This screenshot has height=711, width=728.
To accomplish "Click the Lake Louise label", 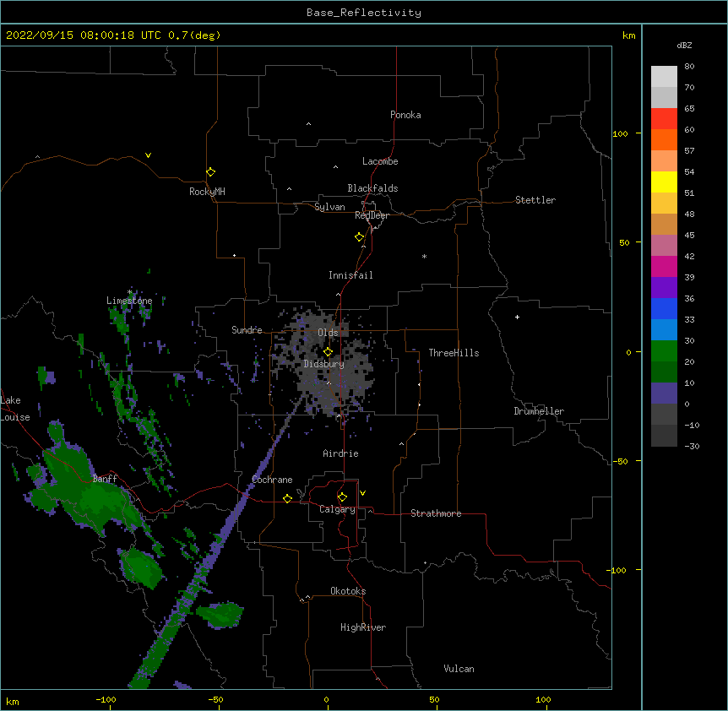I will pyautogui.click(x=15, y=409).
